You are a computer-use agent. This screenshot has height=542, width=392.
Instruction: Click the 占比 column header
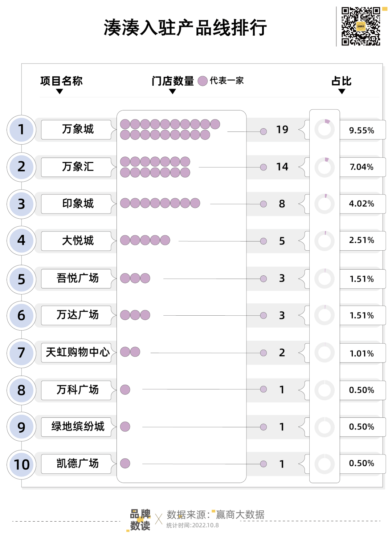342,81
